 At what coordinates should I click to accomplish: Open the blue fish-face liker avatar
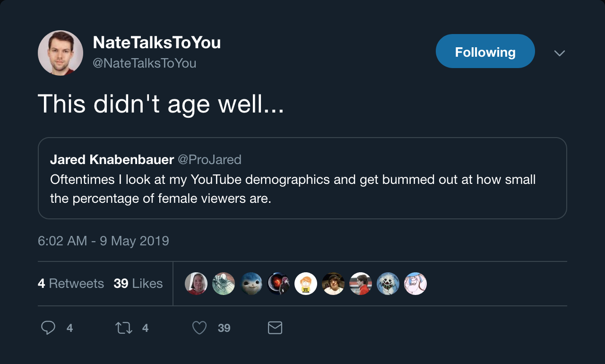pos(251,284)
